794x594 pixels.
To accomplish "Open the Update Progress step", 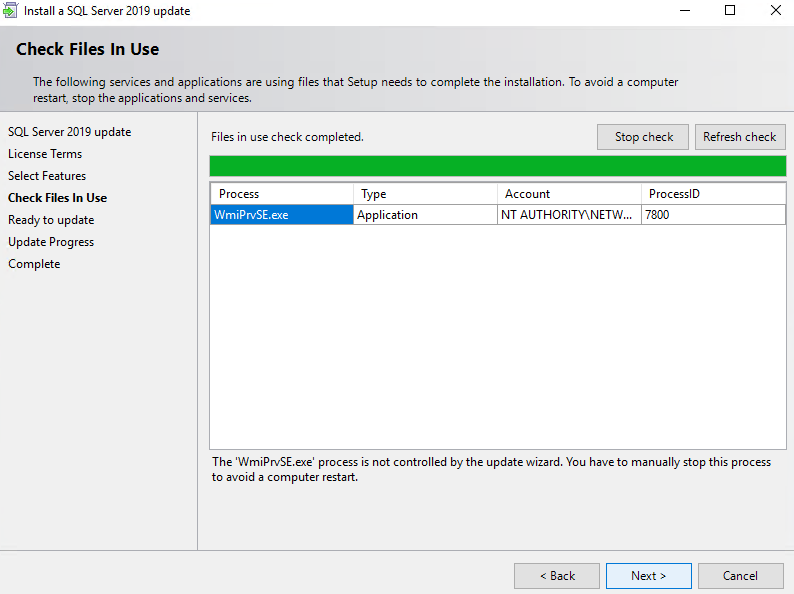I will point(51,242).
